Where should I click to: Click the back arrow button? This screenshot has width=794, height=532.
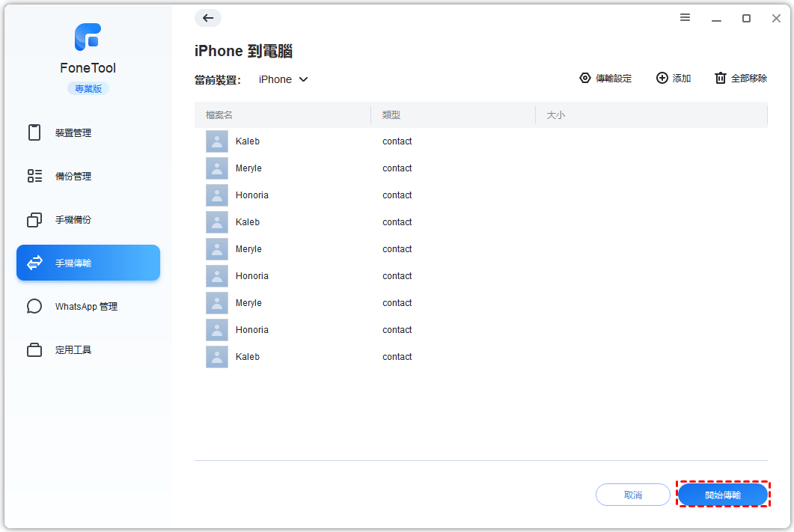(x=208, y=19)
